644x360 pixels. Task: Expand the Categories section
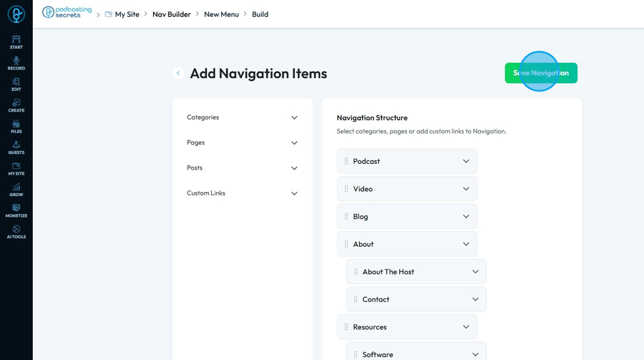294,117
